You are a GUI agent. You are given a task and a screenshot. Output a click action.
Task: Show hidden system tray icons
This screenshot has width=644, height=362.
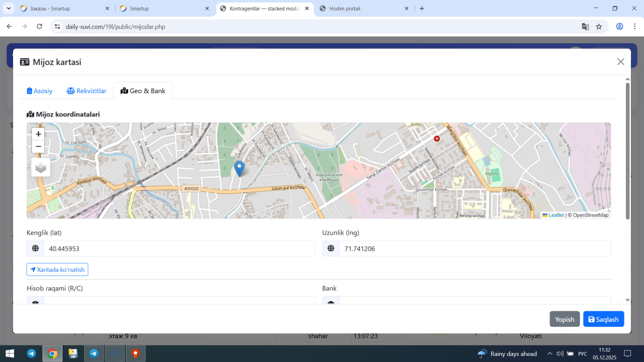tap(549, 353)
